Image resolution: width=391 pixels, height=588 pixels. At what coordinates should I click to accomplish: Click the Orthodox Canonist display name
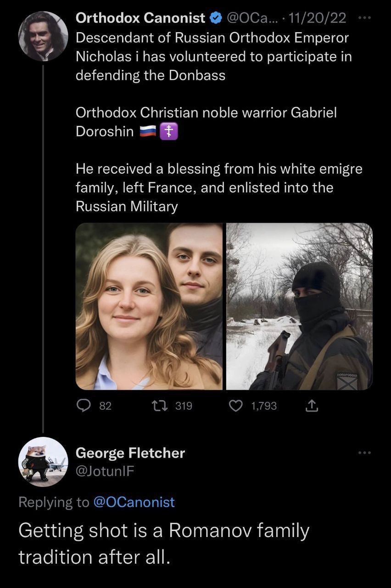140,18
